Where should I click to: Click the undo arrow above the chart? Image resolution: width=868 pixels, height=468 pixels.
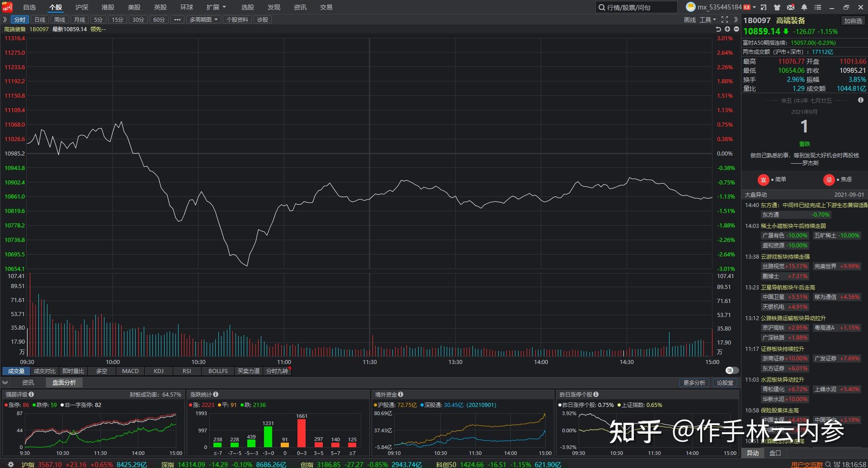718,29
